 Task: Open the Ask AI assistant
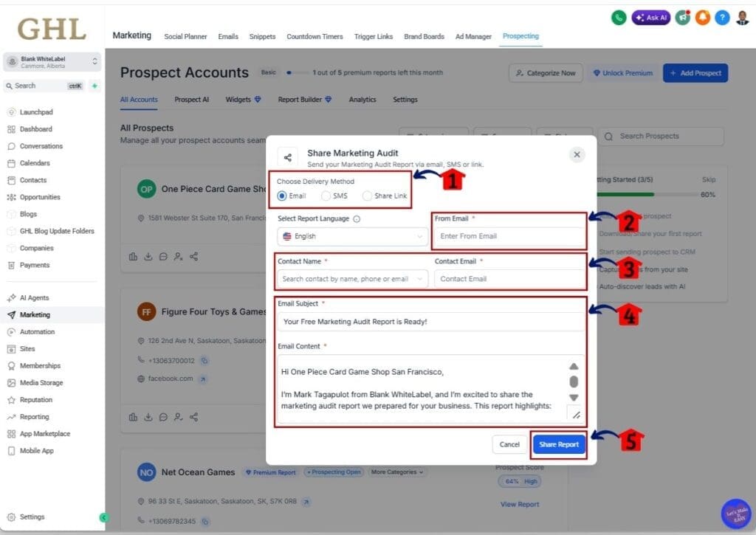click(x=650, y=17)
